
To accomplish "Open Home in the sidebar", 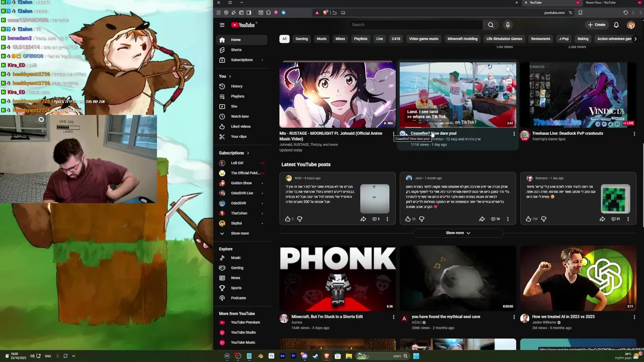I will [x=242, y=40].
